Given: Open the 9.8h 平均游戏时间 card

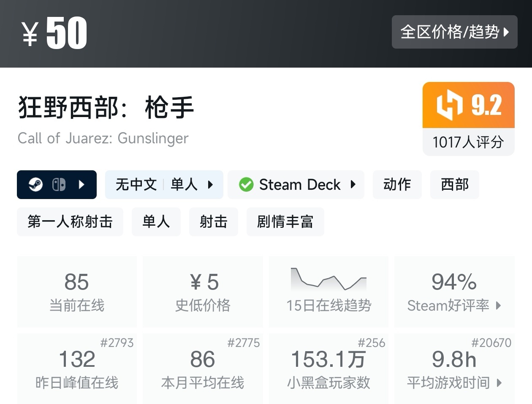Looking at the screenshot, I should point(454,369).
